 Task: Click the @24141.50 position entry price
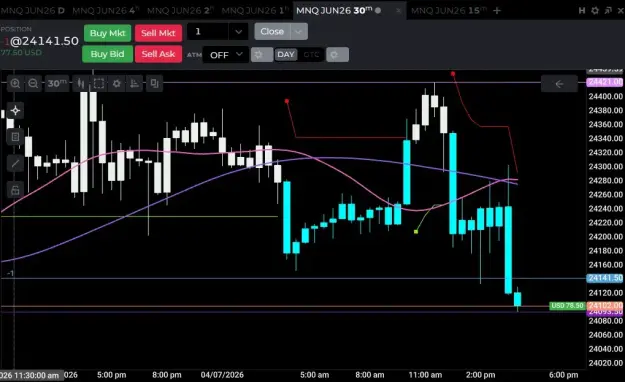pyautogui.click(x=44, y=41)
